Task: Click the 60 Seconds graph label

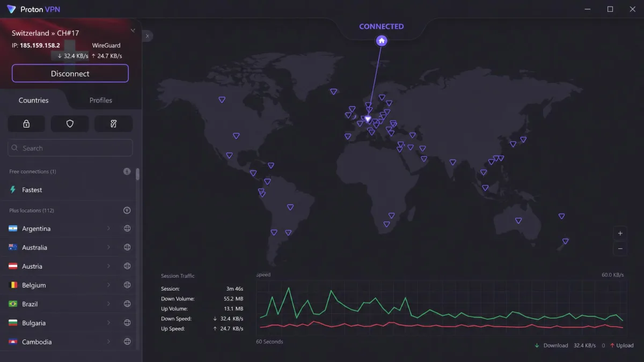Action: 269,342
